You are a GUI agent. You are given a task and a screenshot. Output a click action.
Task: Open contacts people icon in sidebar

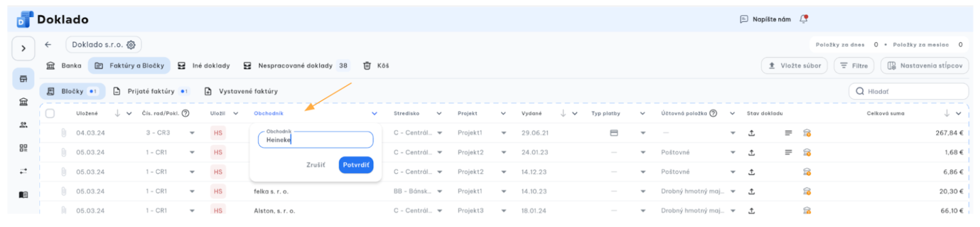(23, 125)
